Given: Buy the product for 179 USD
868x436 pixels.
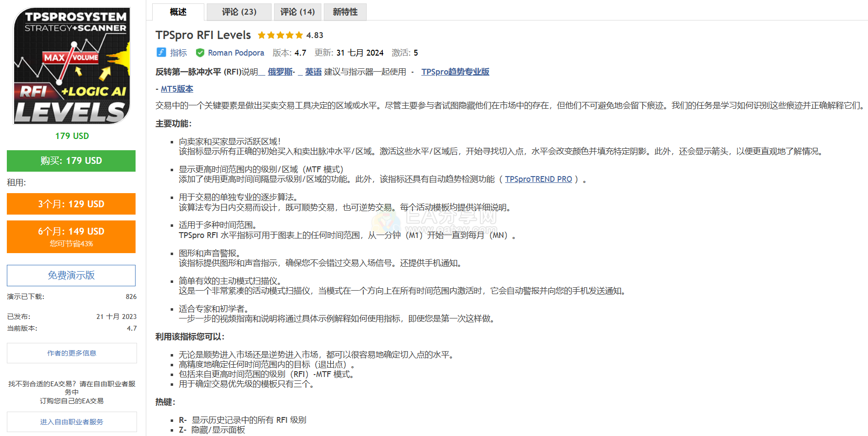Looking at the screenshot, I should (71, 160).
